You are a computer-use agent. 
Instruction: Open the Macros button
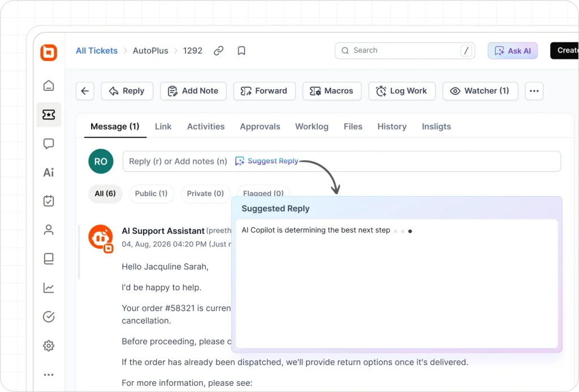point(332,91)
